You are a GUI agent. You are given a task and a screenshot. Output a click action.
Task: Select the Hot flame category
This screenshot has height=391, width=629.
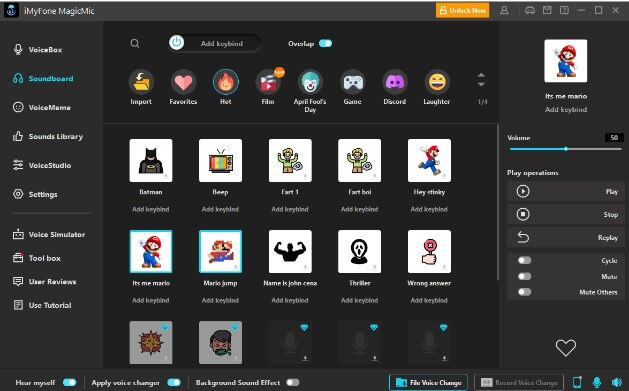click(x=225, y=82)
